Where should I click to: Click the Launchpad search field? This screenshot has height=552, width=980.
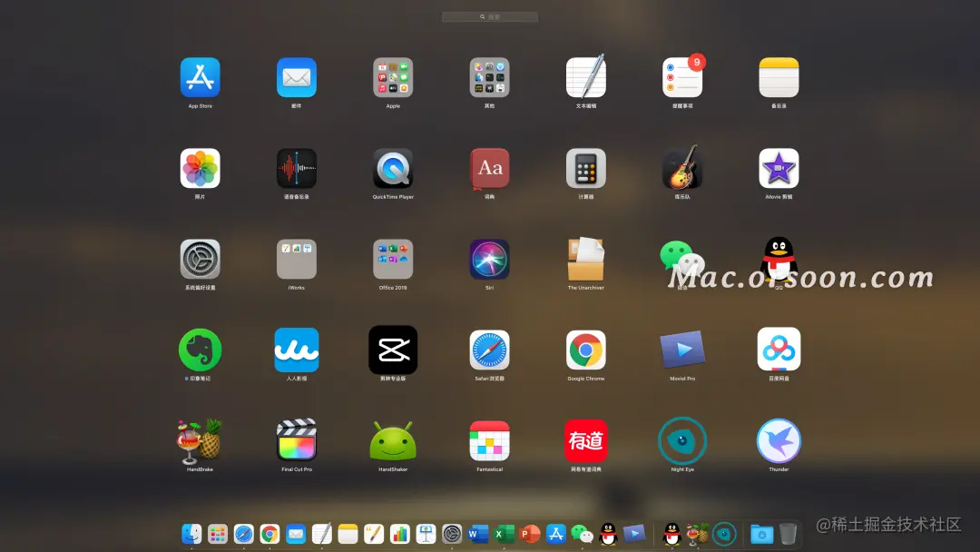(x=489, y=17)
